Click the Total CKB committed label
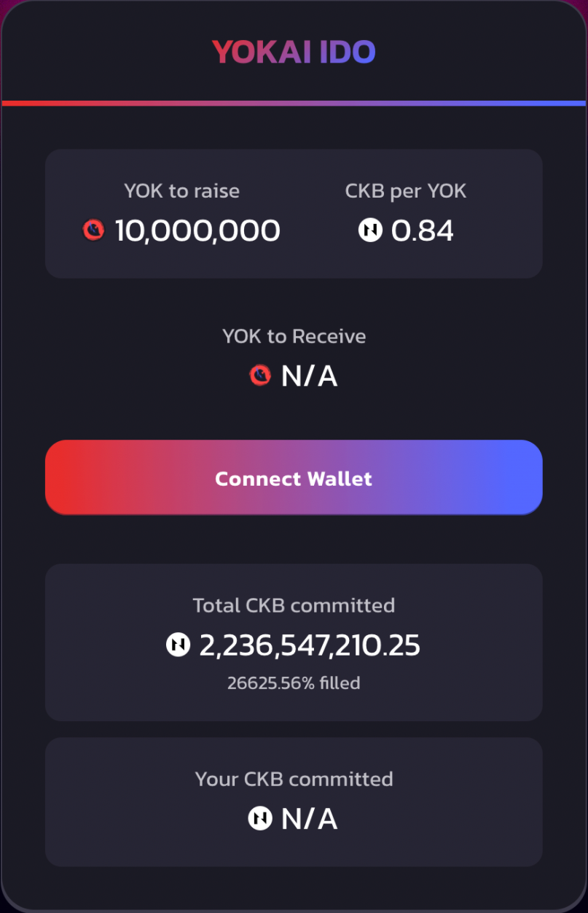The height and width of the screenshot is (913, 588). coord(294,605)
